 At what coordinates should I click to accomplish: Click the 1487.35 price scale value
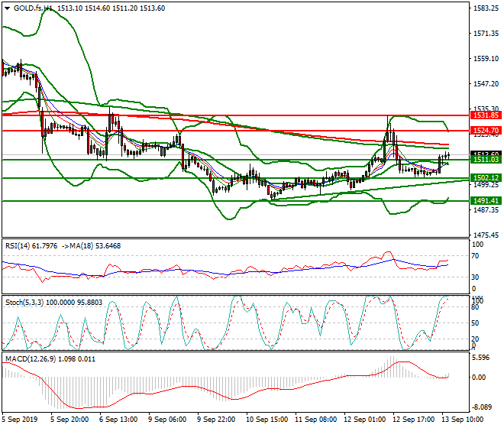486,210
